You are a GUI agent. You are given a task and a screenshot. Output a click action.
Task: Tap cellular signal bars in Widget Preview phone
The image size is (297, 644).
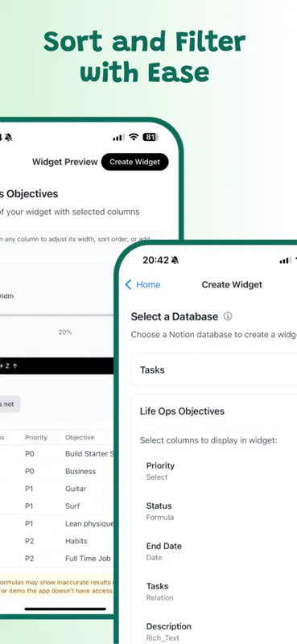point(118,138)
